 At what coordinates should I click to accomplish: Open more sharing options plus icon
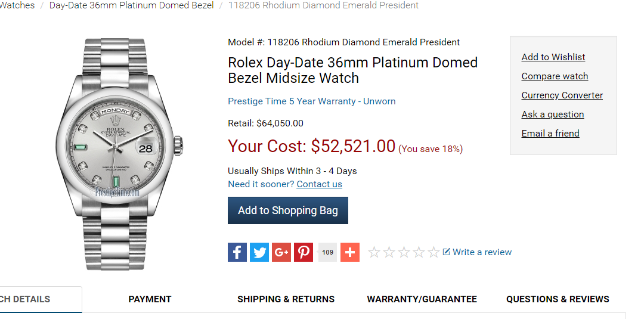(x=350, y=252)
